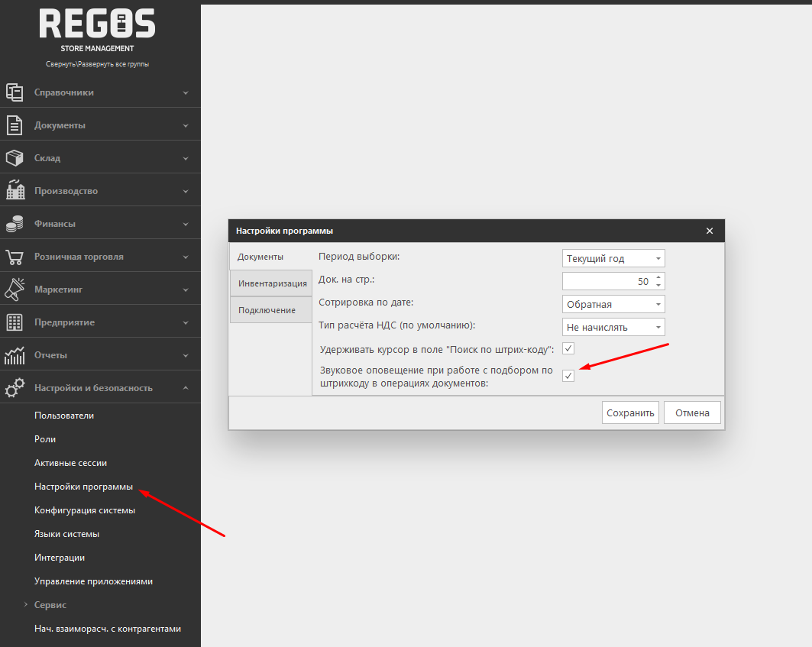This screenshot has width=812, height=647.
Task: Click the Отчеты chart icon
Action: point(15,355)
